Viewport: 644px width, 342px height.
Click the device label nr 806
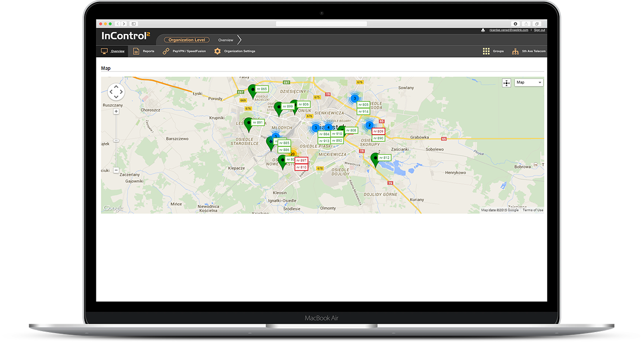(x=304, y=104)
